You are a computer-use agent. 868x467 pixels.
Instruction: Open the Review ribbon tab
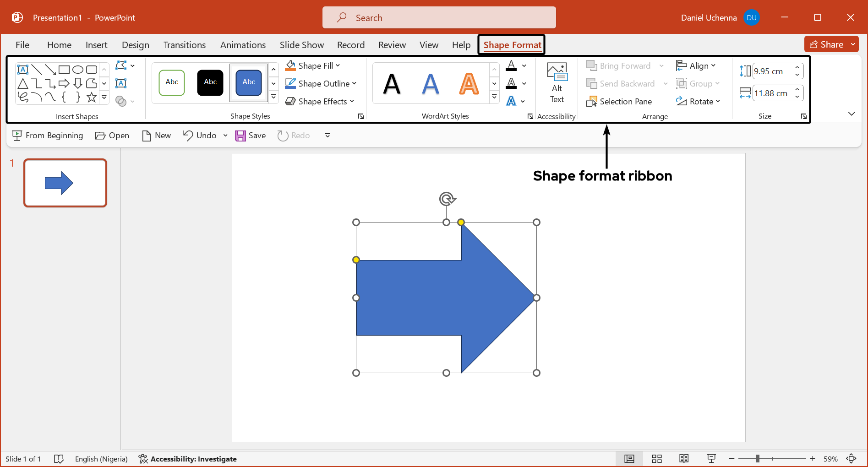point(392,45)
